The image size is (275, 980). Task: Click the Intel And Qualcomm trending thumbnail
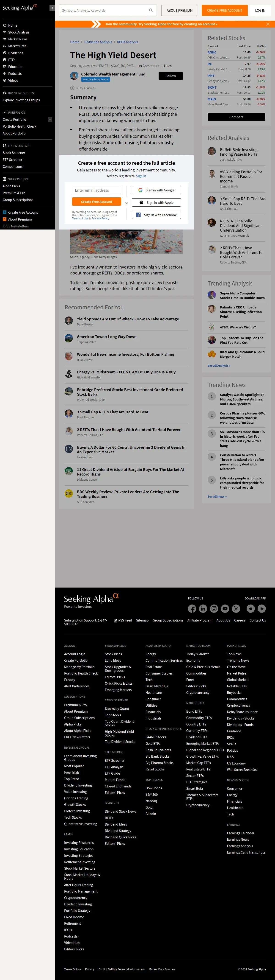point(212,354)
